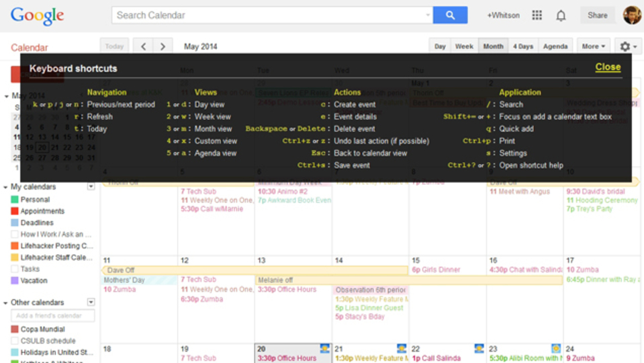Open 5:30p Call w/Marnie event
Viewport: 644px width, 363px height.
(x=212, y=209)
